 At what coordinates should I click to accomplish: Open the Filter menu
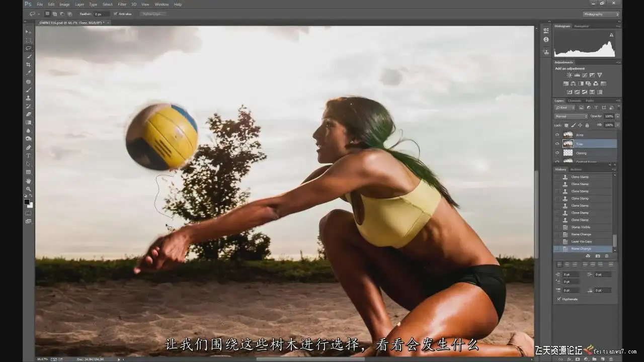[122, 5]
